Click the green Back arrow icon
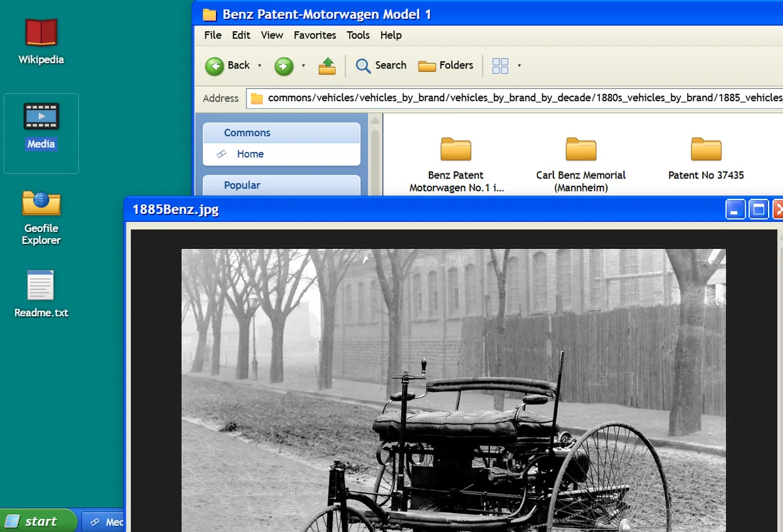This screenshot has width=783, height=532. [215, 65]
